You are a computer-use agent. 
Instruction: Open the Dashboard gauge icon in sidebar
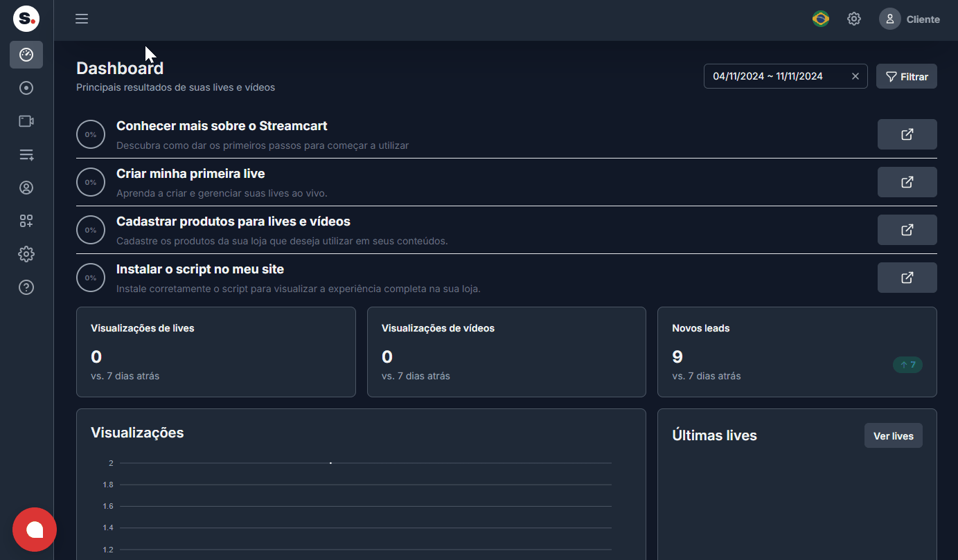click(26, 55)
